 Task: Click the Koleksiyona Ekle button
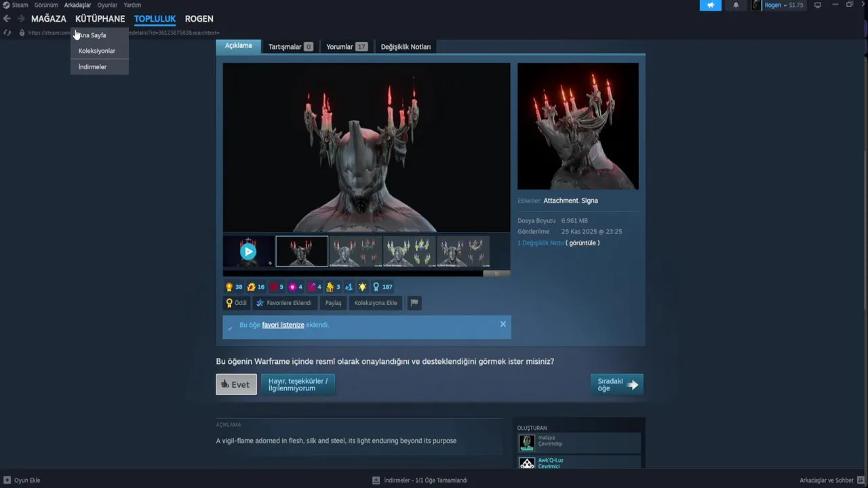(376, 303)
